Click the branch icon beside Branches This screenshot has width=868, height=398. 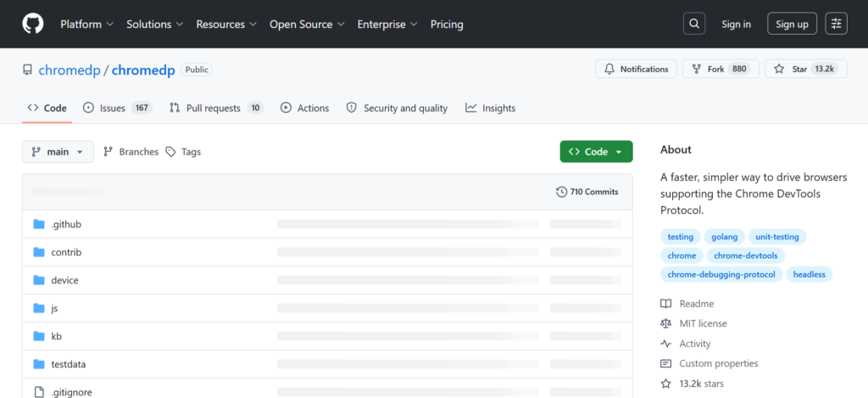pos(108,152)
